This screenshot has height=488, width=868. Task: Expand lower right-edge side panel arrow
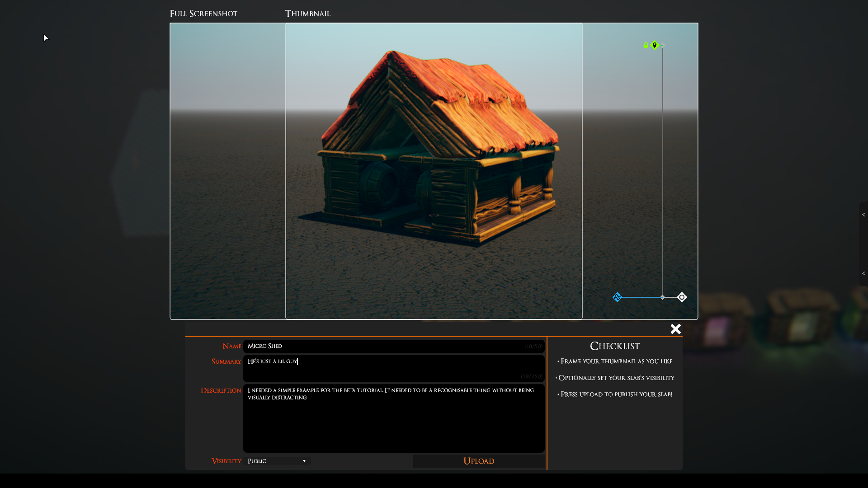tap(863, 273)
